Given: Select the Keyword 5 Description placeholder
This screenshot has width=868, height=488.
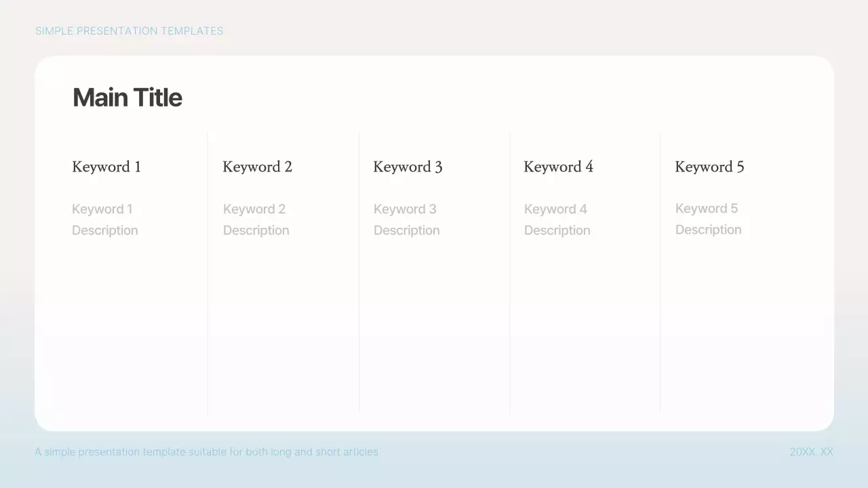Looking at the screenshot, I should (x=709, y=218).
